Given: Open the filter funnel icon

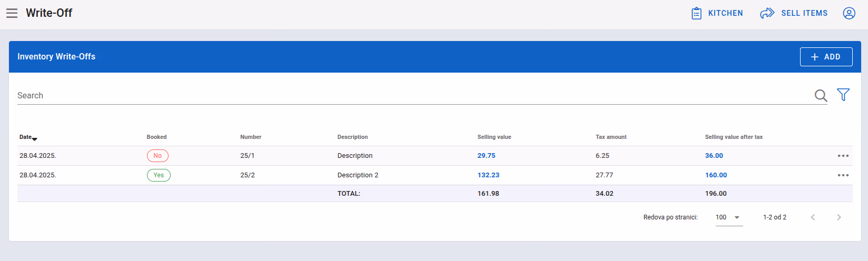Looking at the screenshot, I should click(x=843, y=95).
